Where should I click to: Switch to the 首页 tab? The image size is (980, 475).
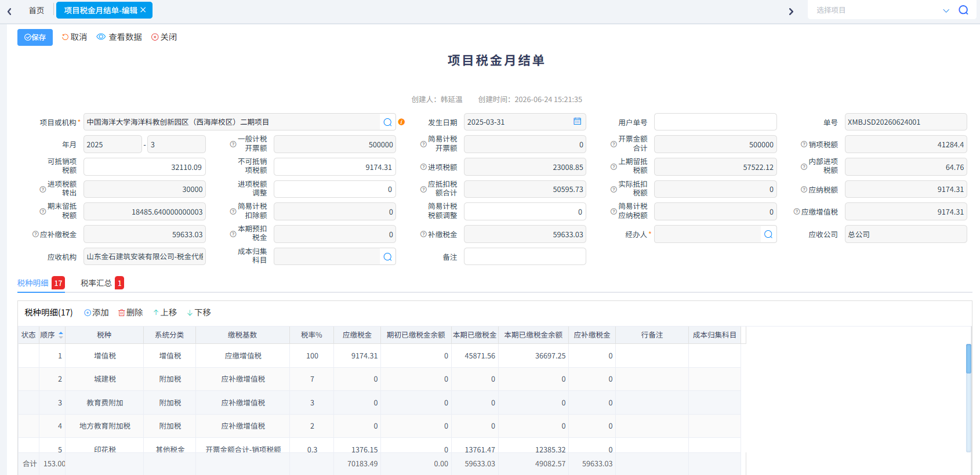[x=37, y=10]
